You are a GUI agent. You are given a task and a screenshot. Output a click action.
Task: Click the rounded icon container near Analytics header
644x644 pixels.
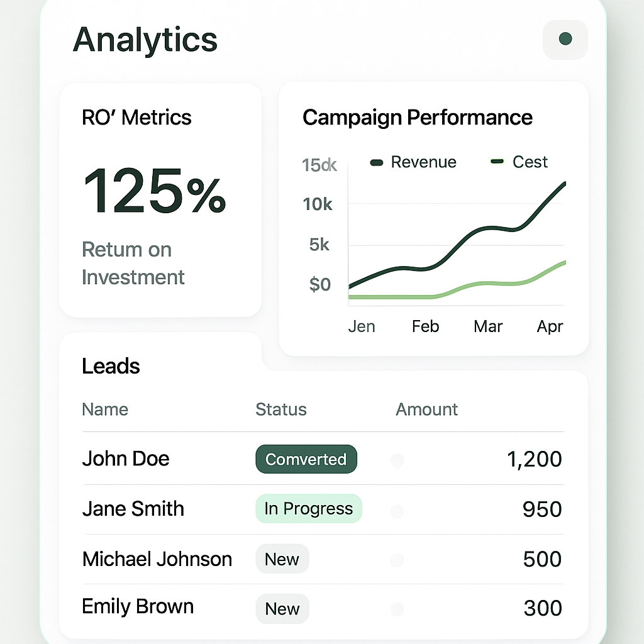pos(564,40)
